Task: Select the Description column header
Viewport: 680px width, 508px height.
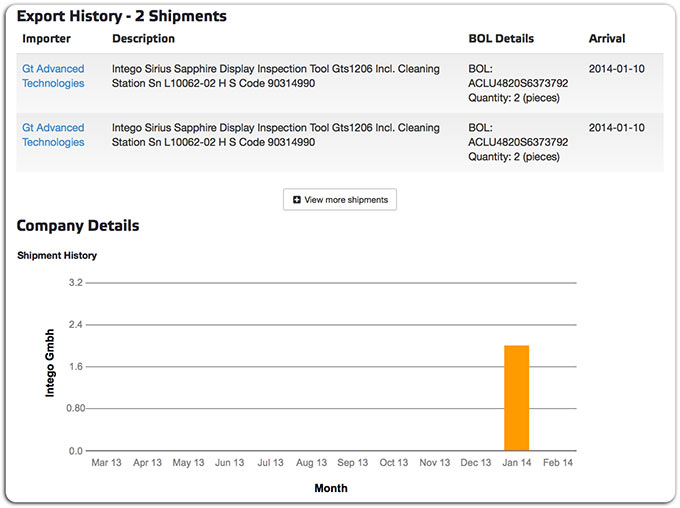Action: 144,39
